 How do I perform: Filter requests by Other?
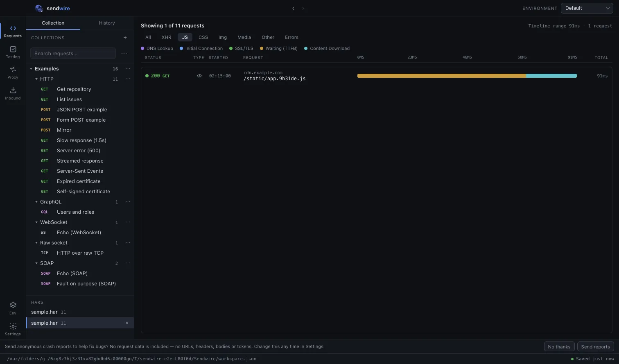pos(268,37)
